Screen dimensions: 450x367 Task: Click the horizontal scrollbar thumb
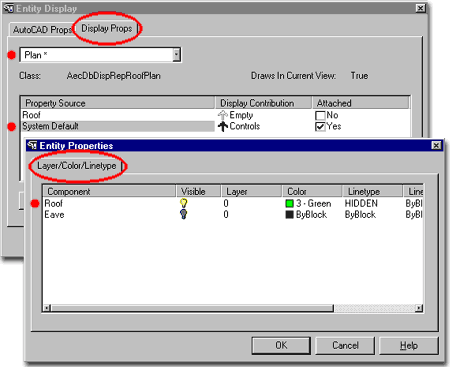click(x=192, y=308)
